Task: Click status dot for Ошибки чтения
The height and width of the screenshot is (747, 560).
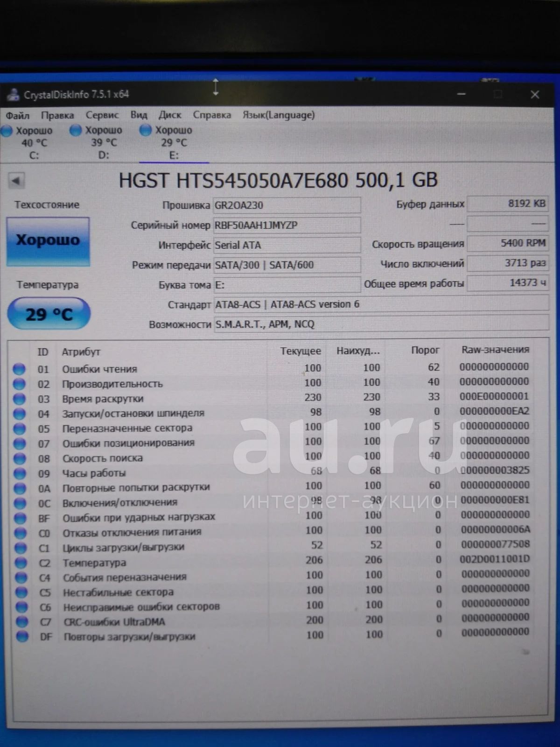Action: point(19,369)
